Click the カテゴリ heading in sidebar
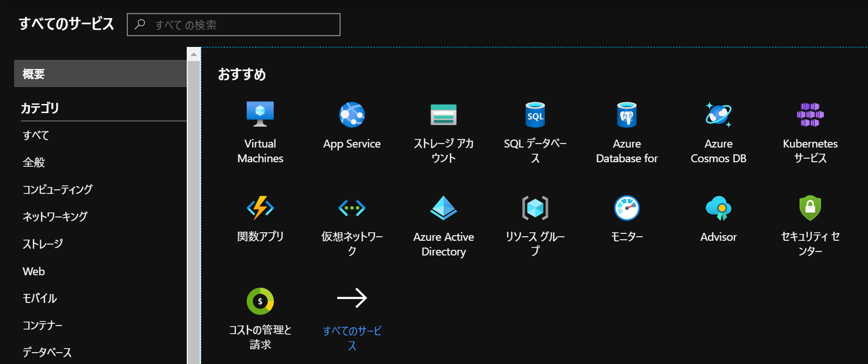Screen dimensions: 868x364 pyautogui.click(x=40, y=108)
